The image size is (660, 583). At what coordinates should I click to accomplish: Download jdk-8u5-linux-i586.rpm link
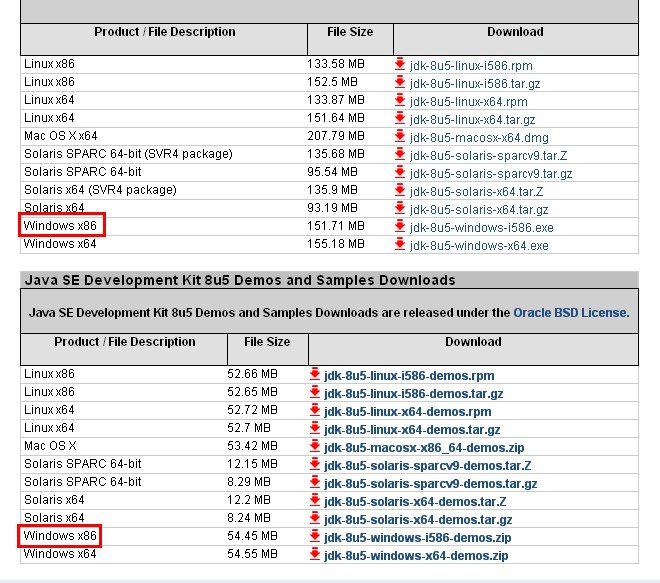pyautogui.click(x=471, y=66)
